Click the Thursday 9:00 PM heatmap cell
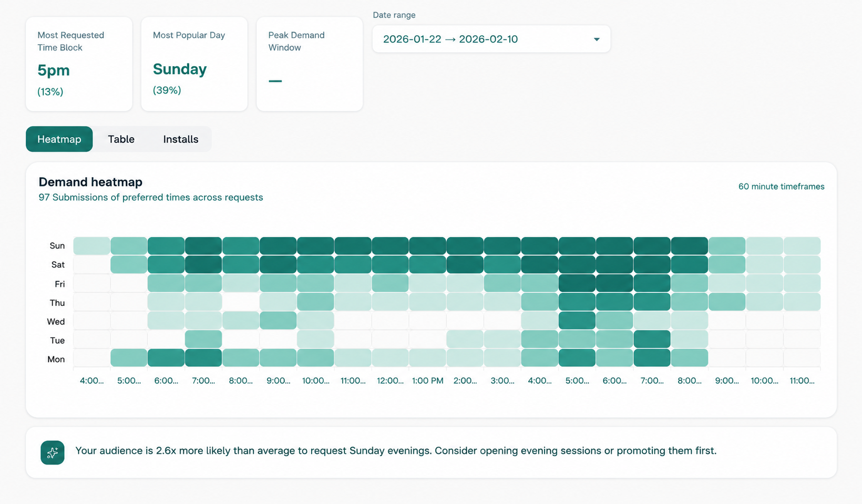Screen dimensions: 862x504 (x=727, y=302)
